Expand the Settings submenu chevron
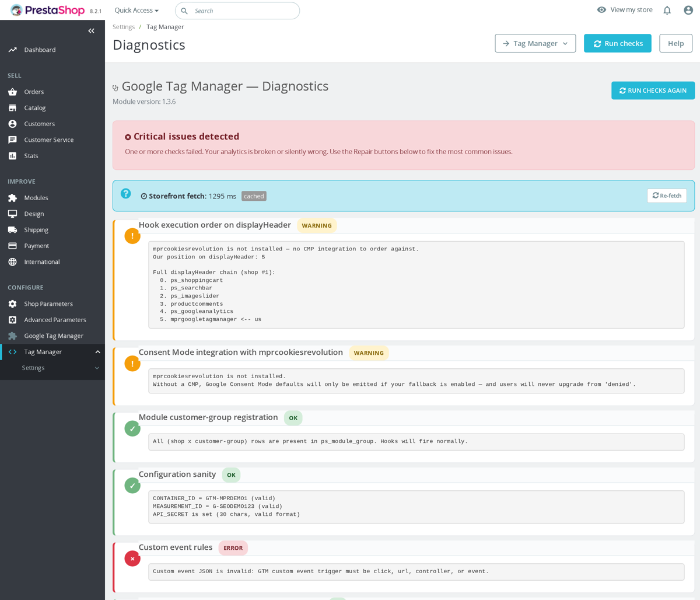Screen dimensions: 700x600 point(97,368)
